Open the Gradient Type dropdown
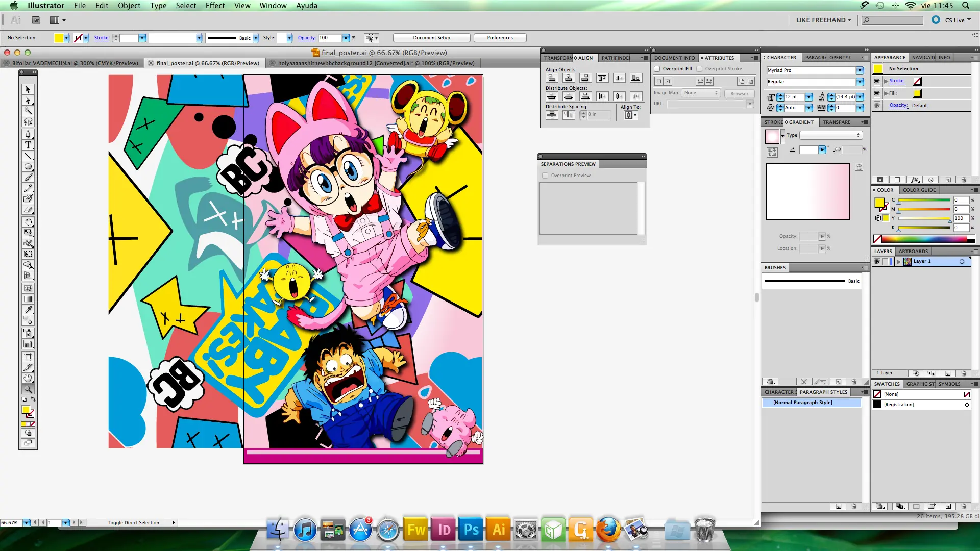 pyautogui.click(x=830, y=135)
